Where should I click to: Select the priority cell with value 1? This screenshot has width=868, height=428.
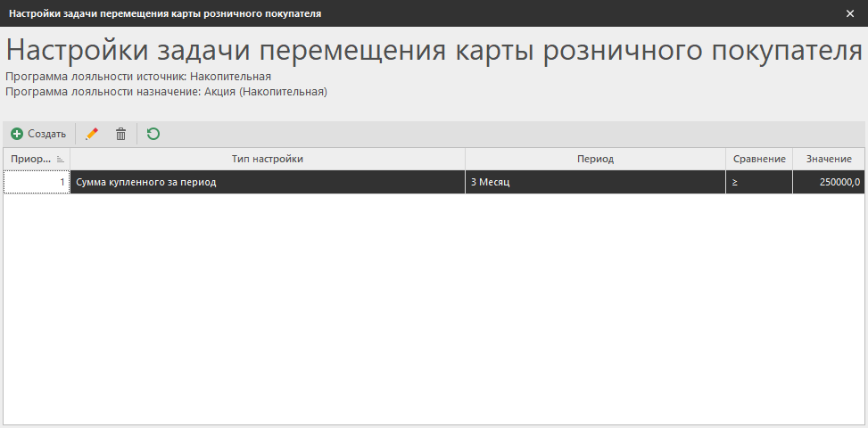(x=37, y=182)
